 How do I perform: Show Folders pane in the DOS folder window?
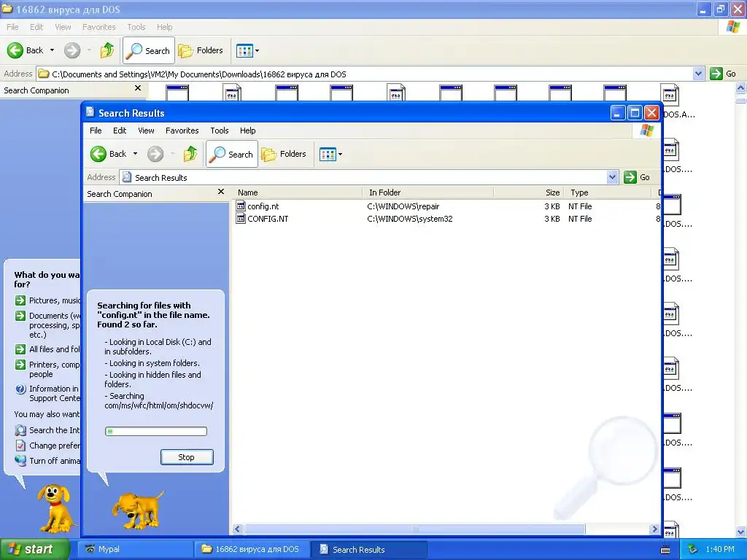pyautogui.click(x=201, y=50)
